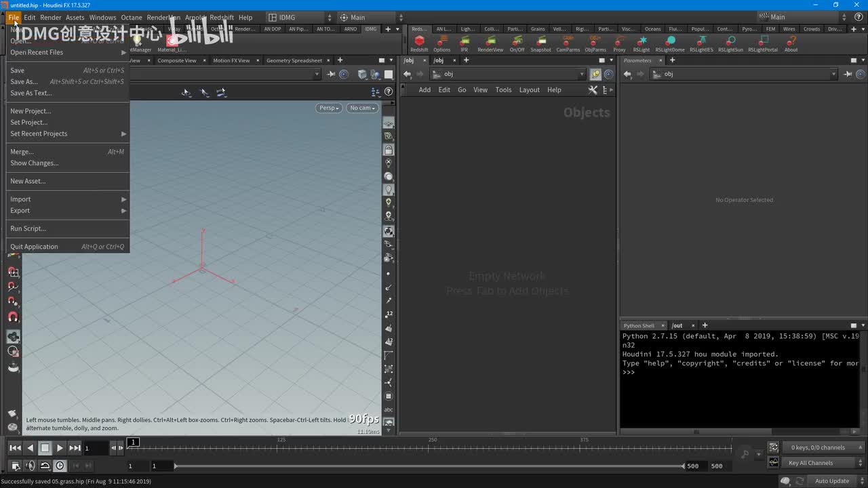868x488 pixels.
Task: Click the CamParms shelf icon
Action: 568,43
